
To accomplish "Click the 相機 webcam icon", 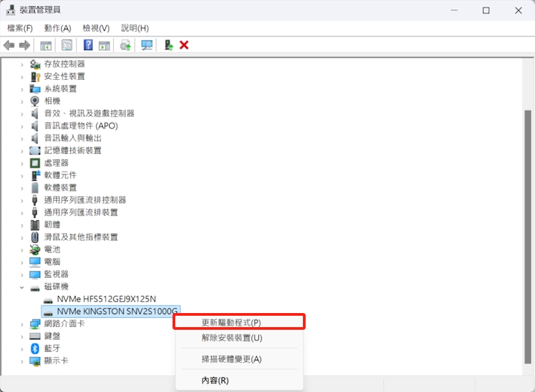I will pos(35,101).
